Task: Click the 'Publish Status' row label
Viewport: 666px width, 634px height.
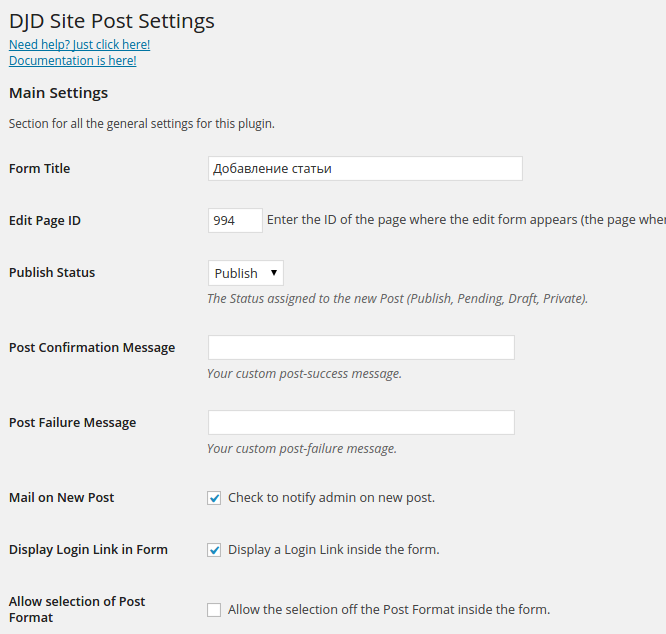Action: [x=52, y=273]
